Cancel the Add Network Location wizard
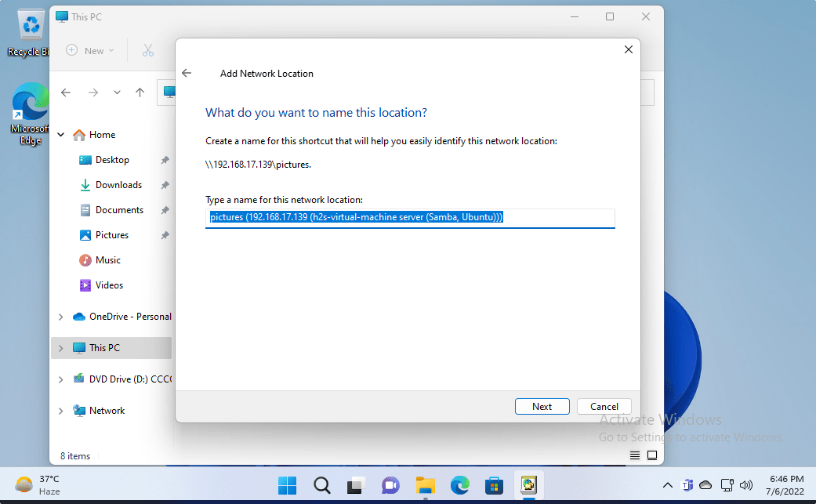 click(604, 406)
